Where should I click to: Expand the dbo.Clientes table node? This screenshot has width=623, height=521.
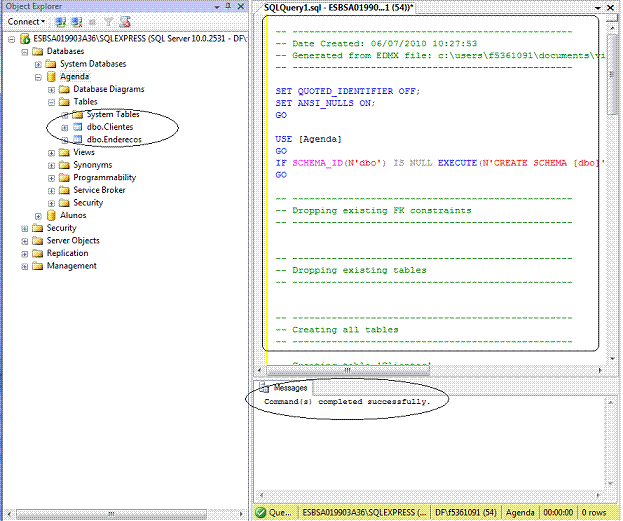click(64, 128)
